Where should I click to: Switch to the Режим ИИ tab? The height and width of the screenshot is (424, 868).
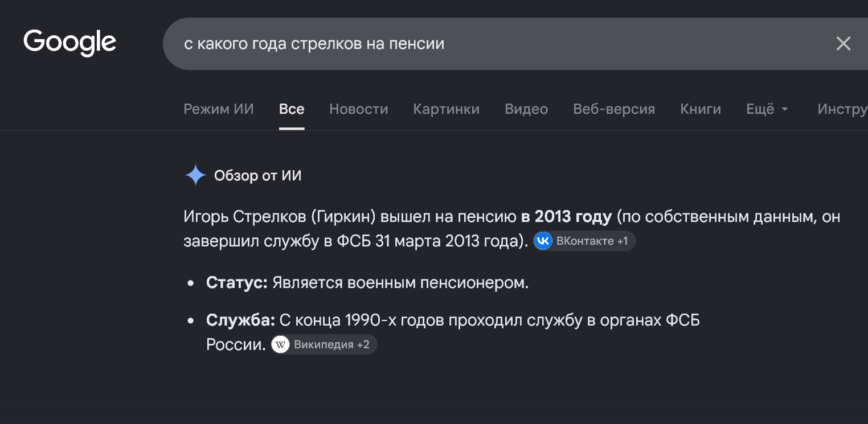tap(219, 109)
